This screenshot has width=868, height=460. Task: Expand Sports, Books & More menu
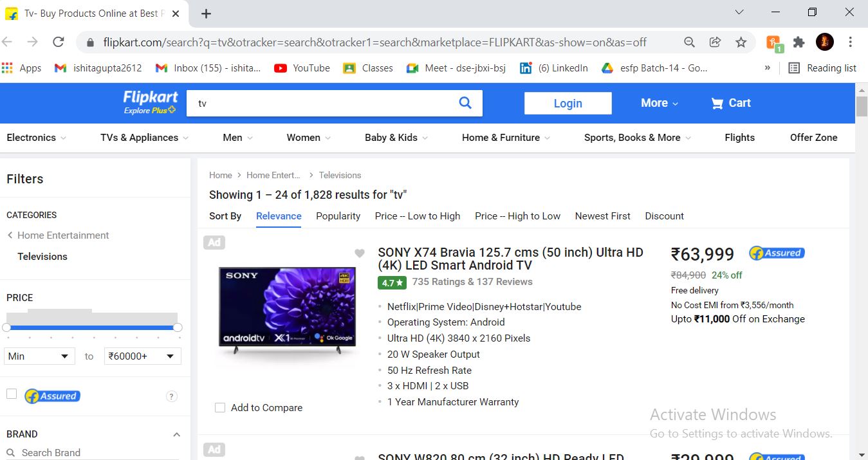coord(638,138)
